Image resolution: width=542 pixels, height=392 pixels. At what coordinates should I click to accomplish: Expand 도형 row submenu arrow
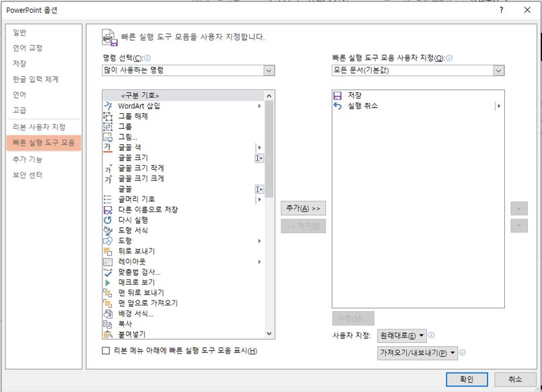[x=259, y=240]
